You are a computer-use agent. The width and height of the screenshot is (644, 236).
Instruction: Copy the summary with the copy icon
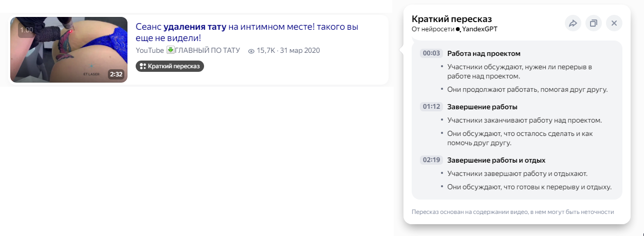(594, 23)
